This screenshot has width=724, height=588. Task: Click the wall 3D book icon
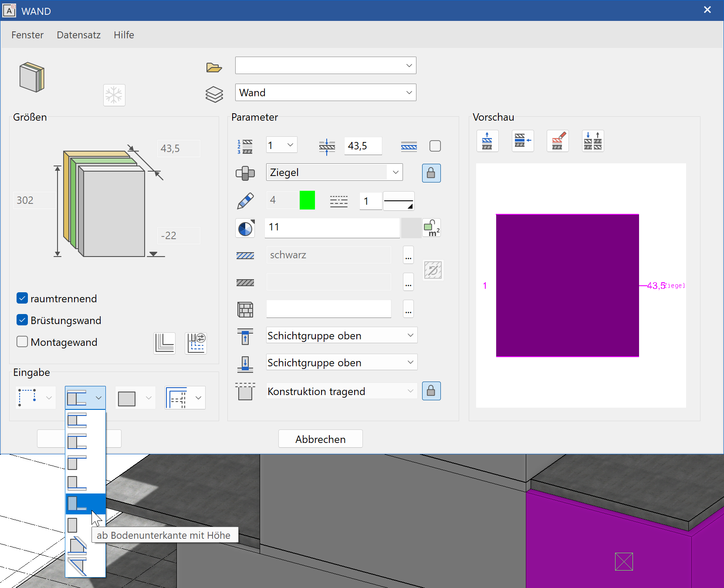point(32,78)
